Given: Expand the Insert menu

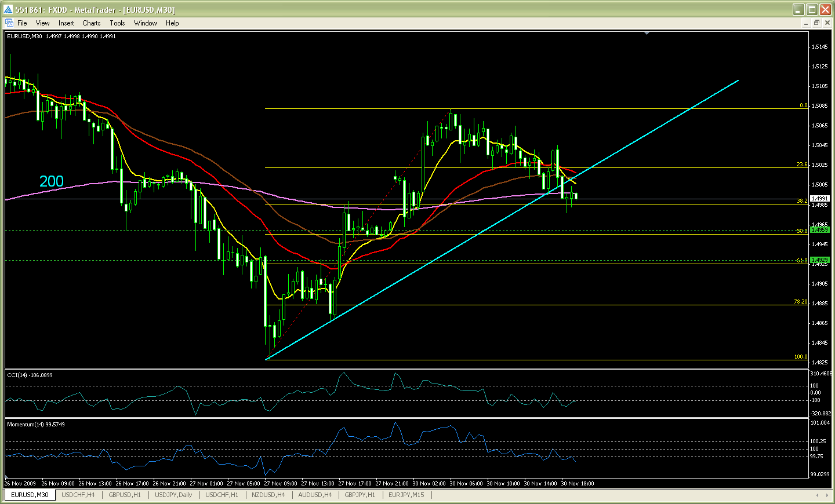Looking at the screenshot, I should (66, 23).
